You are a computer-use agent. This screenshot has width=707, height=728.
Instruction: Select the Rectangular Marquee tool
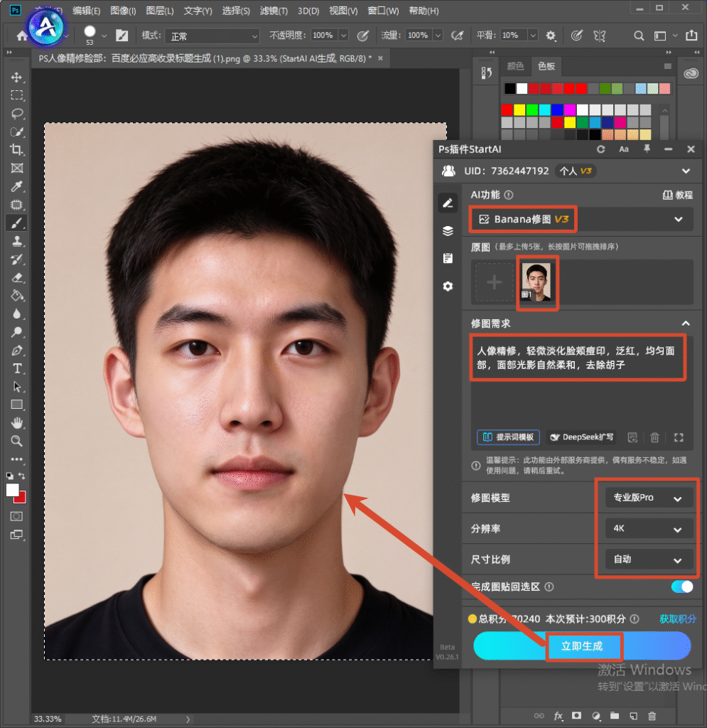pos(17,95)
